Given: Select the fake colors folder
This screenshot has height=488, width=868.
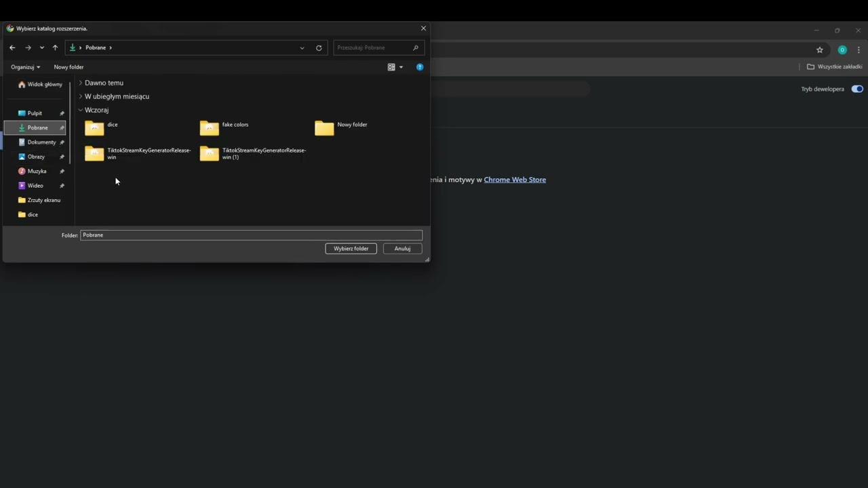Looking at the screenshot, I should point(225,127).
